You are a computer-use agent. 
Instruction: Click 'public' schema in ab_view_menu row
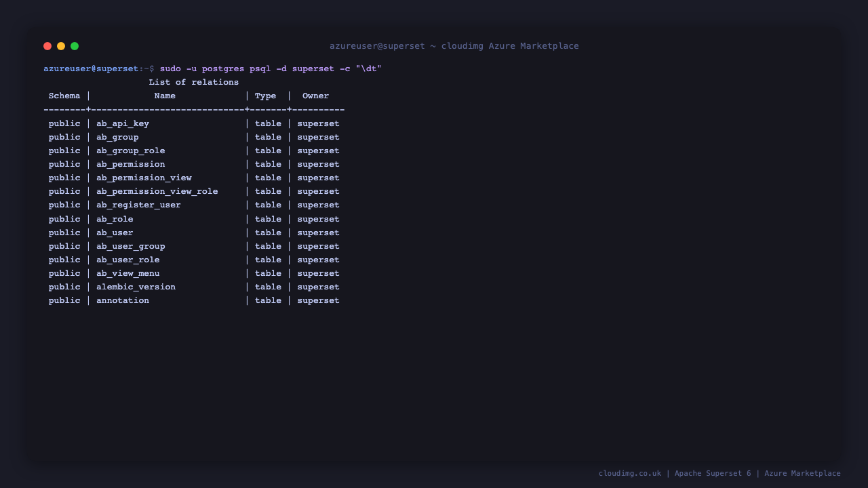click(64, 273)
